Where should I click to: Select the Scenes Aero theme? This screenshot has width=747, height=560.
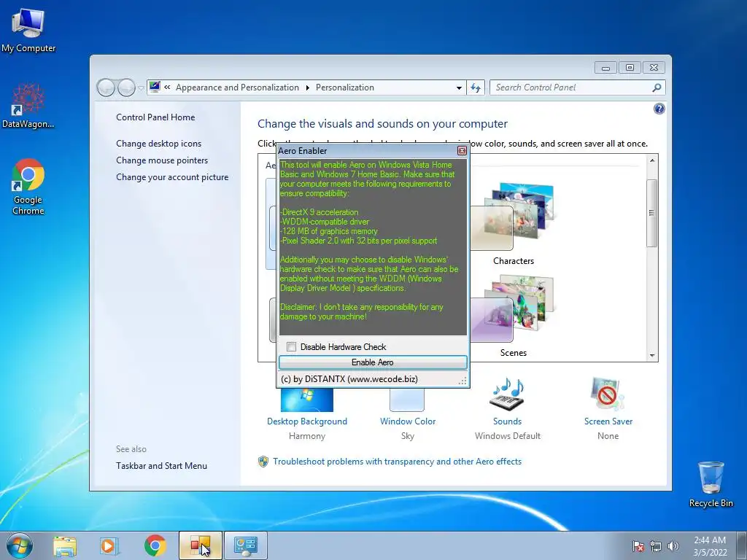[x=513, y=316]
